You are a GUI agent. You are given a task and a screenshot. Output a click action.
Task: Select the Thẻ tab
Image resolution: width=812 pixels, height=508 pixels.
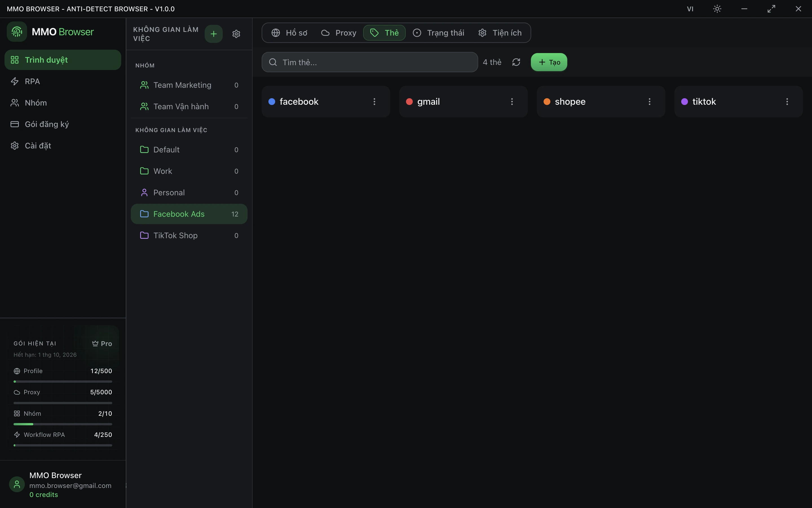(x=384, y=32)
